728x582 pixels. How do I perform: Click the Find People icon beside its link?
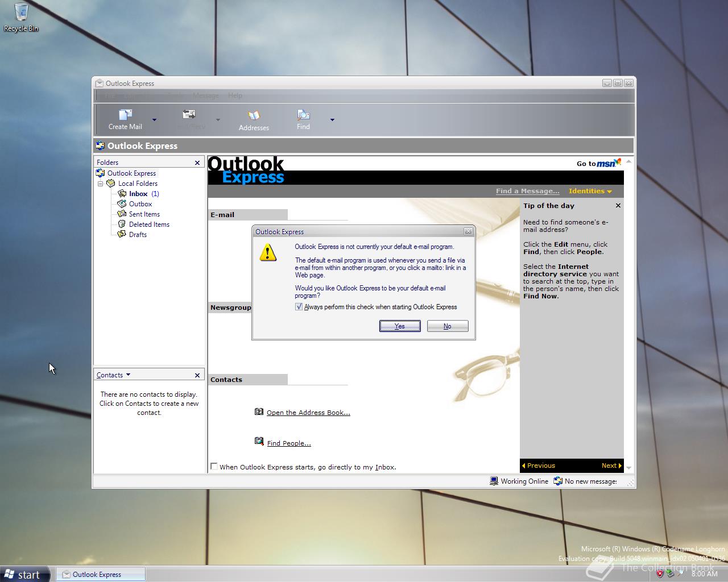(259, 441)
